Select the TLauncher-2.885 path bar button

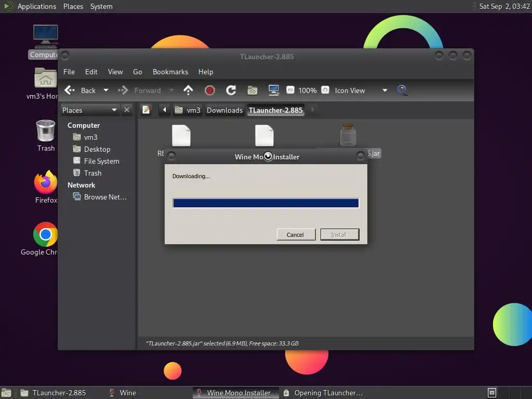pyautogui.click(x=275, y=110)
